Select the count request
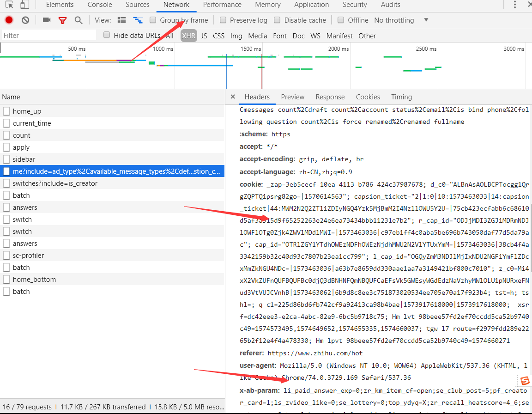 [112, 135]
